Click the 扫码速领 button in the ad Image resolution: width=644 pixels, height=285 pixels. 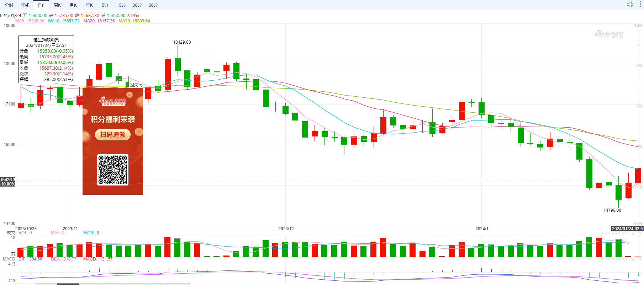[113, 135]
